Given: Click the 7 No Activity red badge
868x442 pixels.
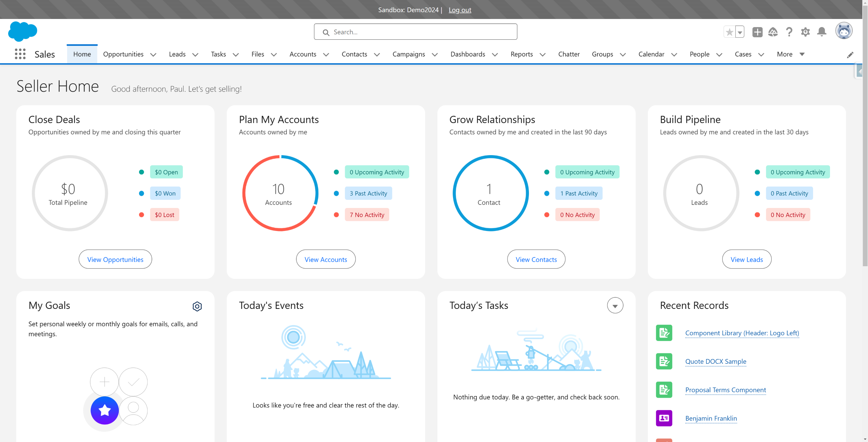Looking at the screenshot, I should [x=367, y=215].
